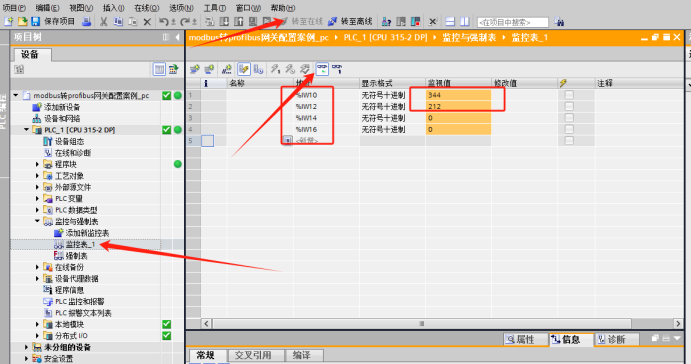Check the modify checkbox for %IW12 row
691x364 pixels.
[x=569, y=106]
